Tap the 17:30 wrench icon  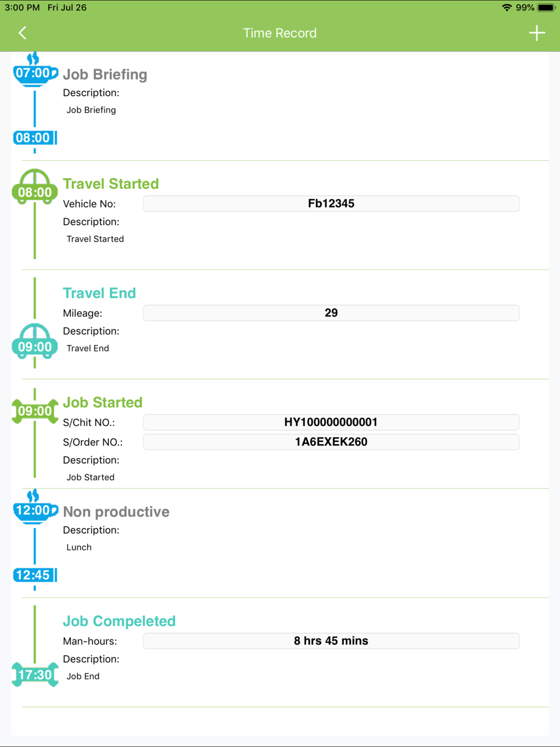pyautogui.click(x=35, y=675)
